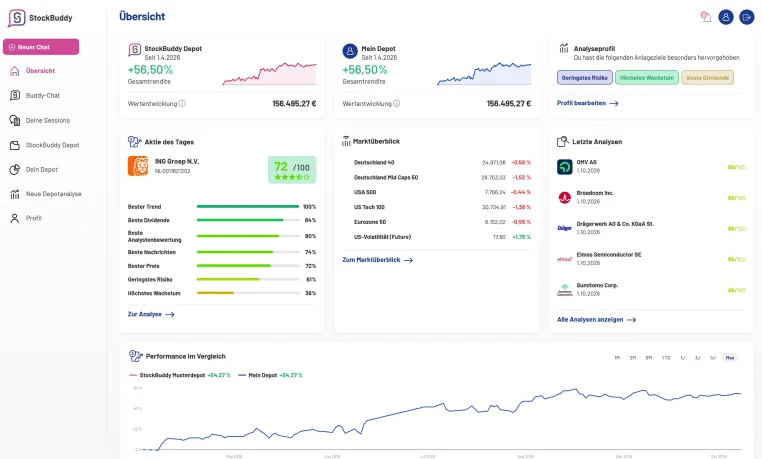Click US Tech 100 market row
Image resolution: width=762 pixels, height=459 pixels.
[437, 207]
